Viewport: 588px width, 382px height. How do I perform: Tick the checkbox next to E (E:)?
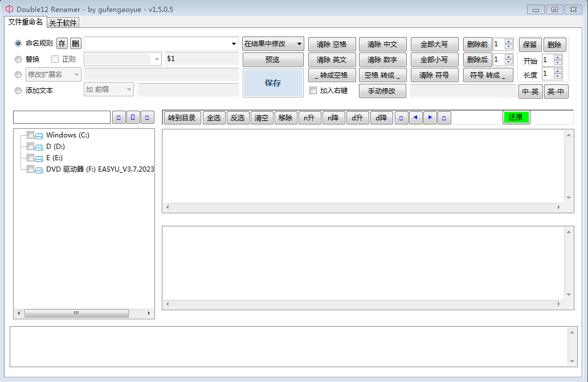click(x=30, y=158)
